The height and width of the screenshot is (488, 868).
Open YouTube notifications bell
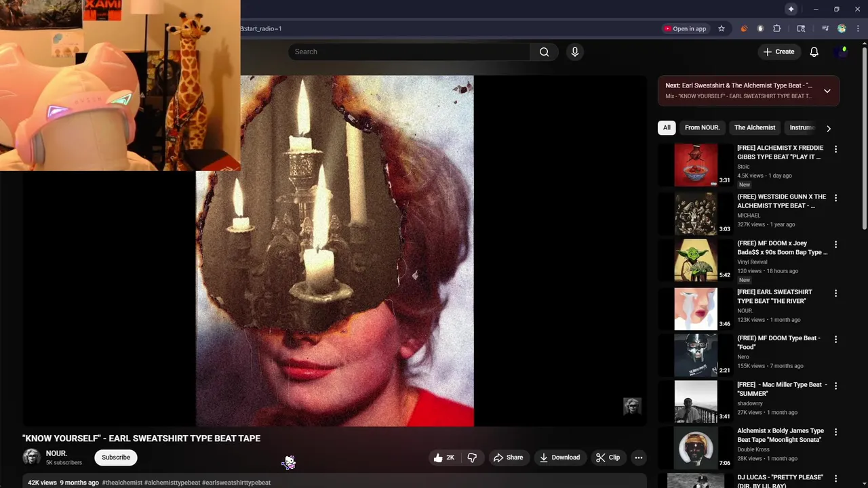(814, 52)
